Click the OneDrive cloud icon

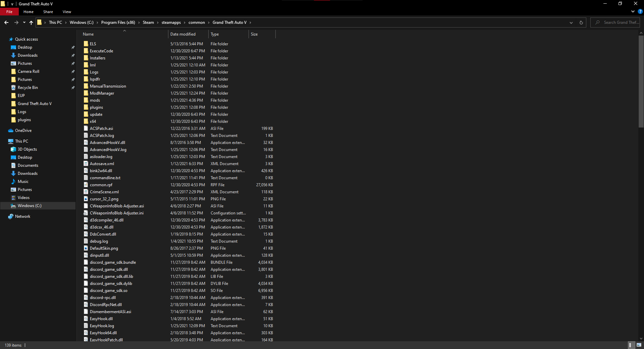(x=11, y=131)
